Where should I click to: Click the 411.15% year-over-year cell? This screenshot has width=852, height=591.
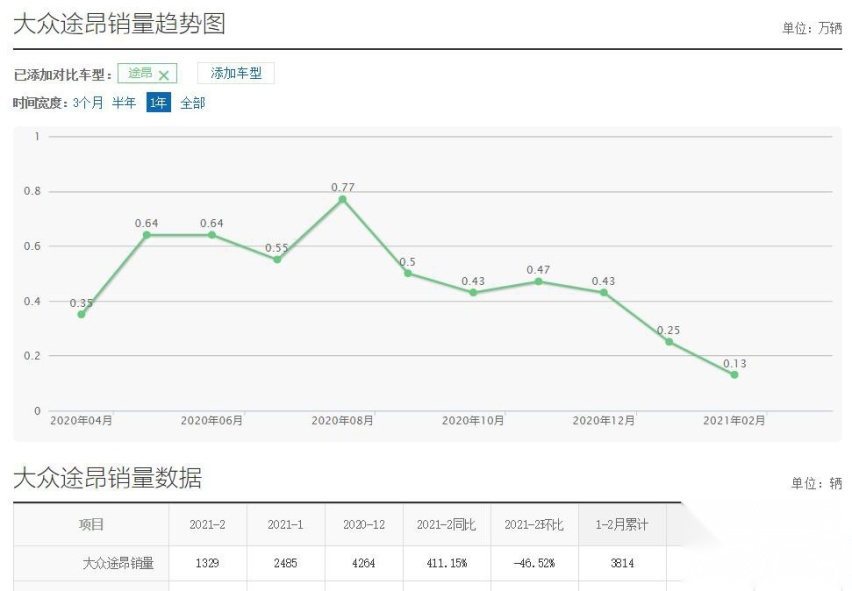(x=447, y=563)
